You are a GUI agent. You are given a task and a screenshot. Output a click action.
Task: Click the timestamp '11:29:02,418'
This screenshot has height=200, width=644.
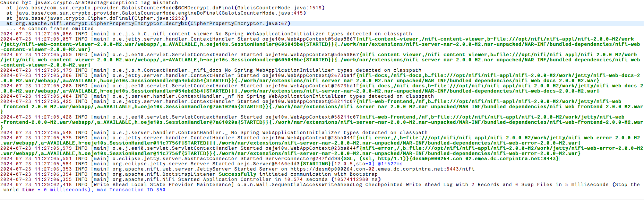53,184
